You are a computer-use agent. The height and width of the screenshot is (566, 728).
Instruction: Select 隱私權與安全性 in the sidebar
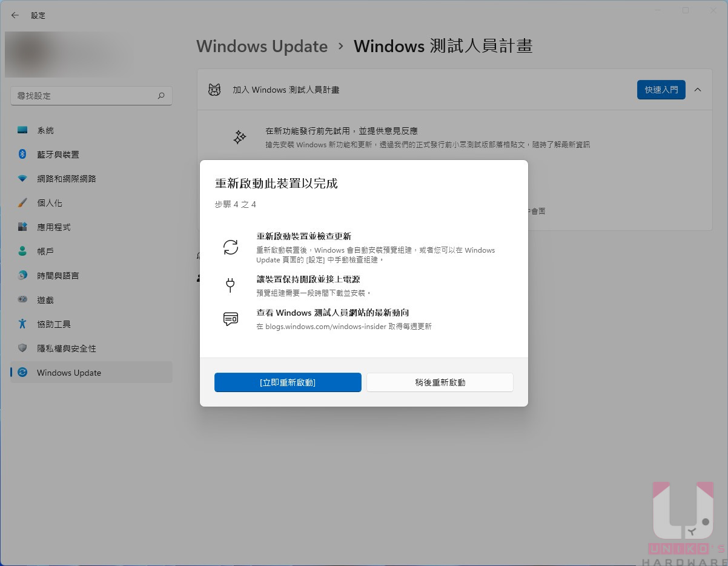pyautogui.click(x=91, y=348)
